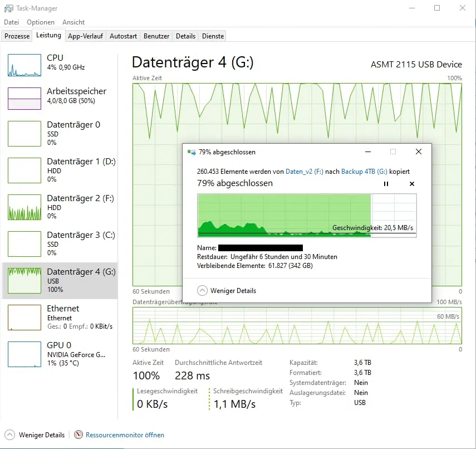Open the Optionen menu
The height and width of the screenshot is (449, 476).
pyautogui.click(x=41, y=22)
